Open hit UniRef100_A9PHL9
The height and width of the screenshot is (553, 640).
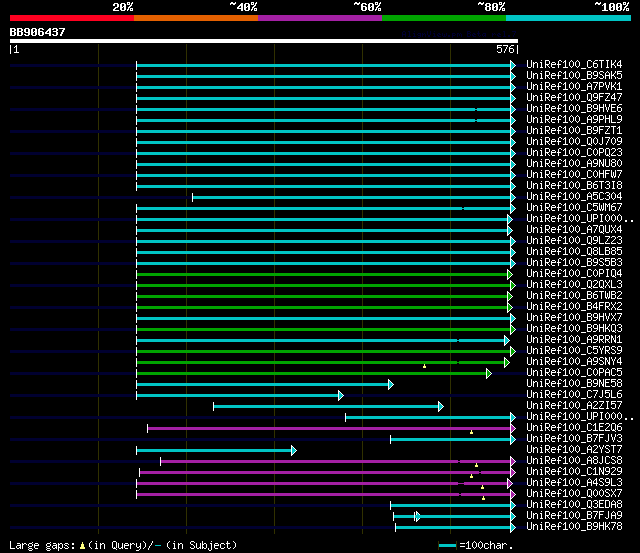click(574, 120)
